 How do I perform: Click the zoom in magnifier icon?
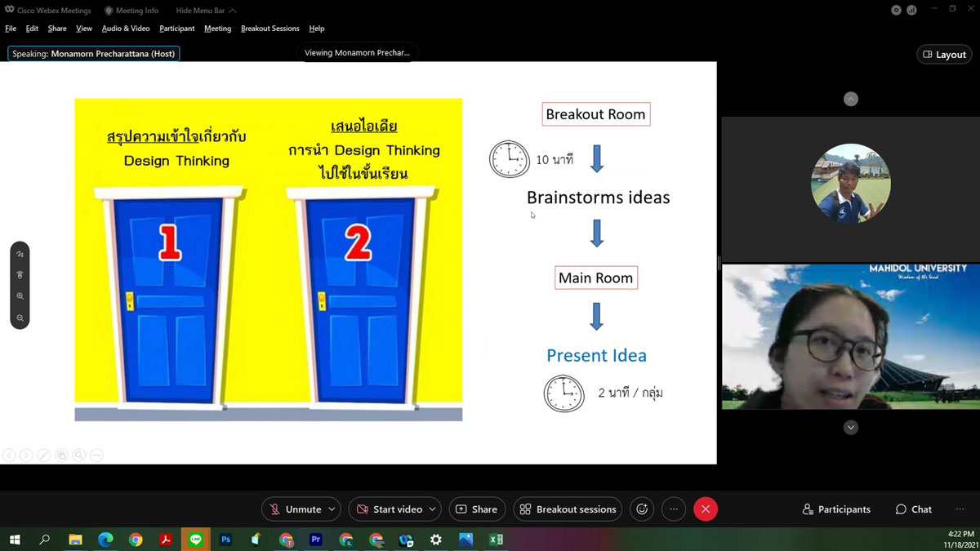(20, 296)
